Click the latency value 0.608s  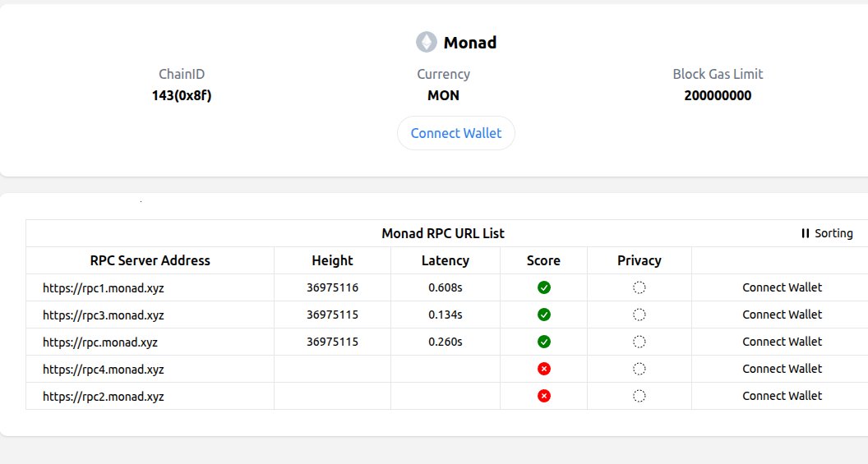point(445,287)
